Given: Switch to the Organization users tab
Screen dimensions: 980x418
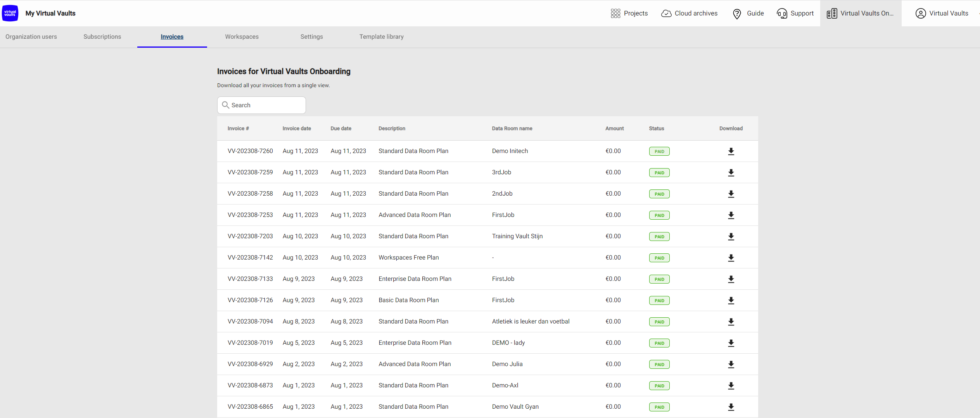Looking at the screenshot, I should pyautogui.click(x=31, y=37).
